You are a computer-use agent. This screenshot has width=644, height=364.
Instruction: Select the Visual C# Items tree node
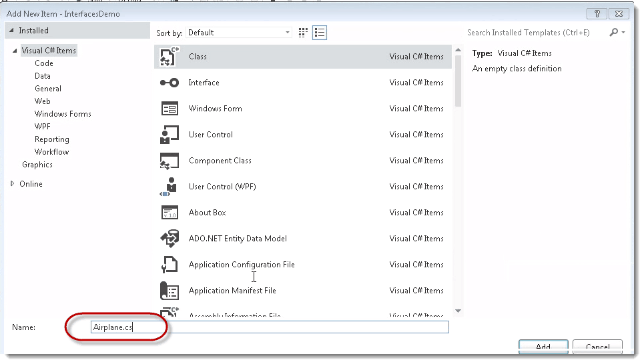pyautogui.click(x=49, y=51)
